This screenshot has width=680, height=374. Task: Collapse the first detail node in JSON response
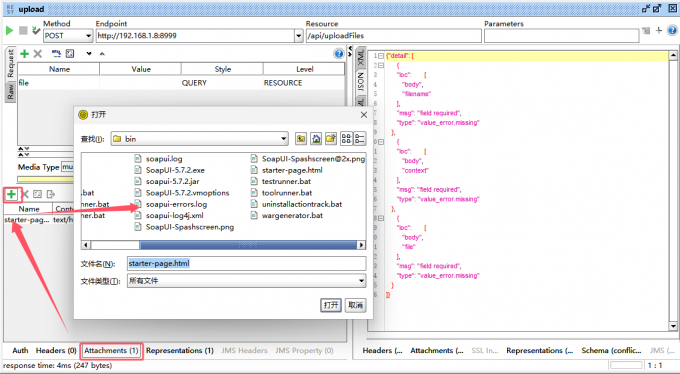381,56
